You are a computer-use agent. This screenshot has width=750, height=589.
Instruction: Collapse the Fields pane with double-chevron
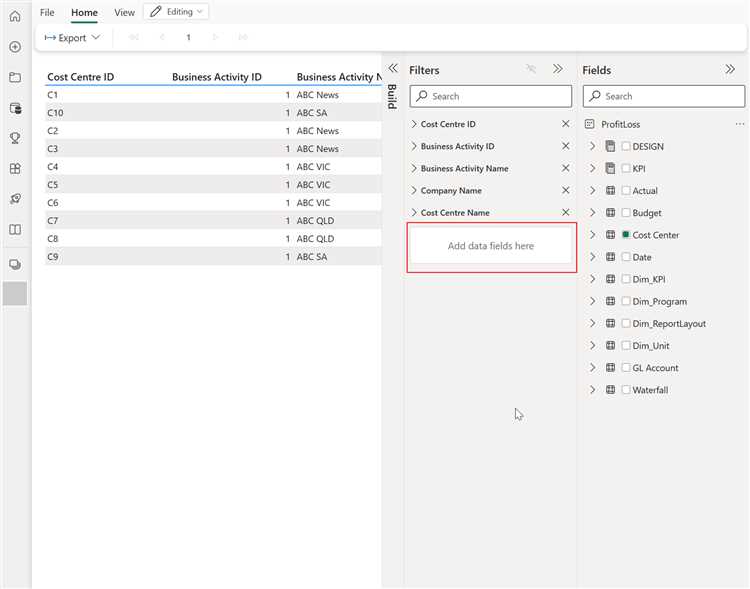click(x=730, y=69)
